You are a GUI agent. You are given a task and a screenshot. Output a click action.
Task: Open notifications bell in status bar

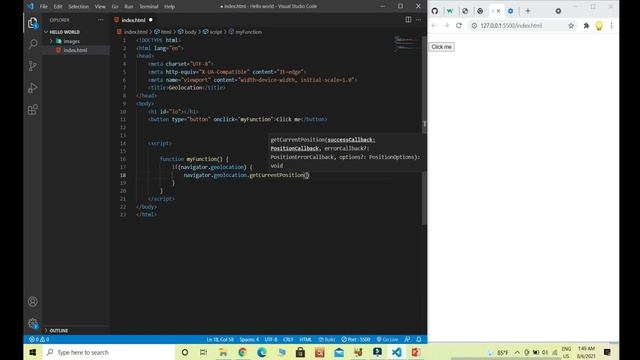[419, 340]
